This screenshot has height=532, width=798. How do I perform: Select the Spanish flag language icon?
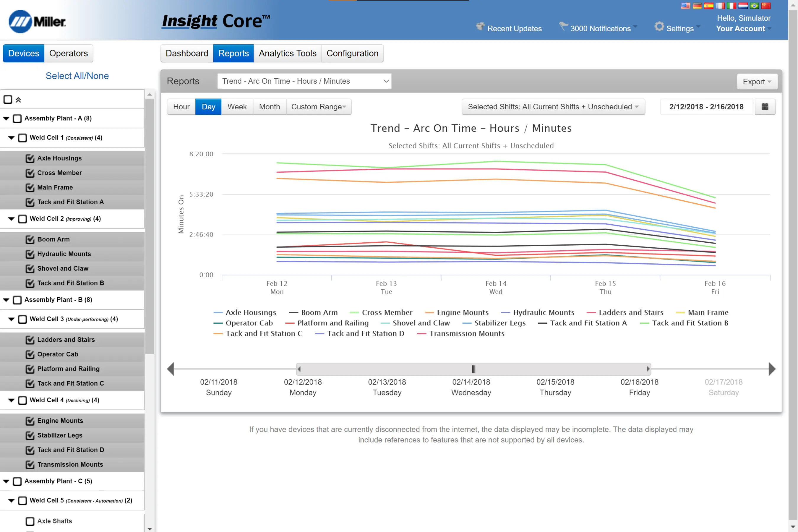click(708, 6)
